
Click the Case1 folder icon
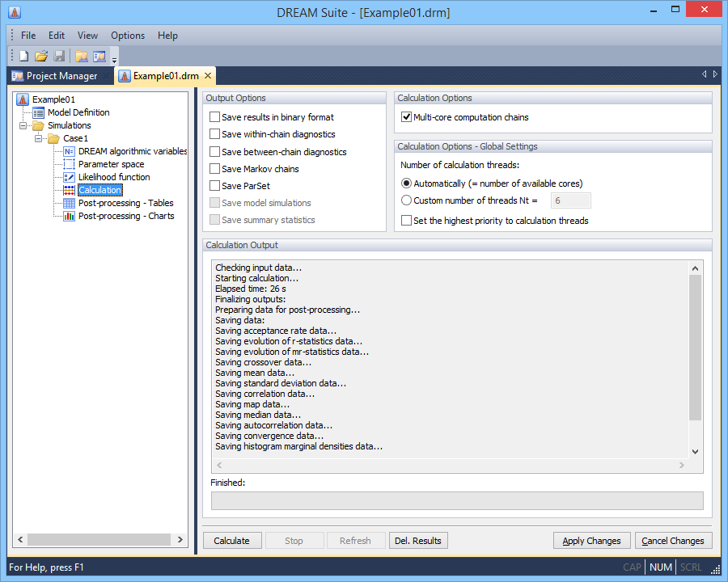click(54, 138)
